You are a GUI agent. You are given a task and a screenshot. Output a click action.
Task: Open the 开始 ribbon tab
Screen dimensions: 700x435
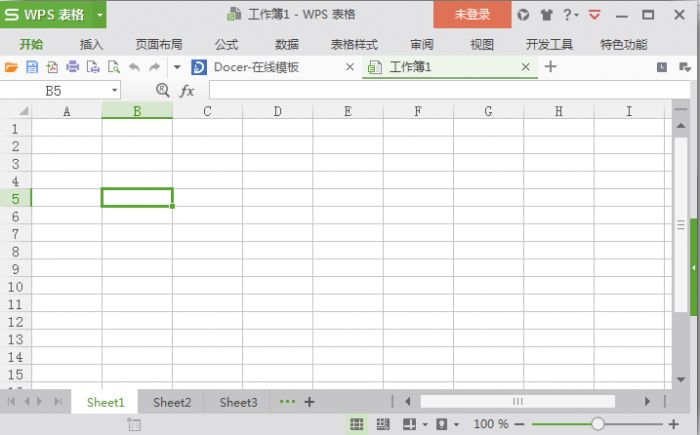pyautogui.click(x=31, y=44)
